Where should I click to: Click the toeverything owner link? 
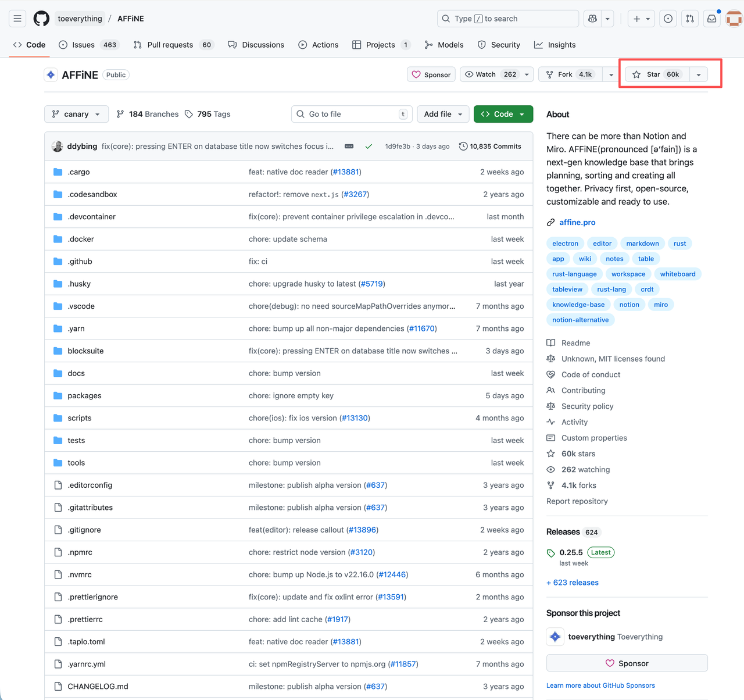80,19
